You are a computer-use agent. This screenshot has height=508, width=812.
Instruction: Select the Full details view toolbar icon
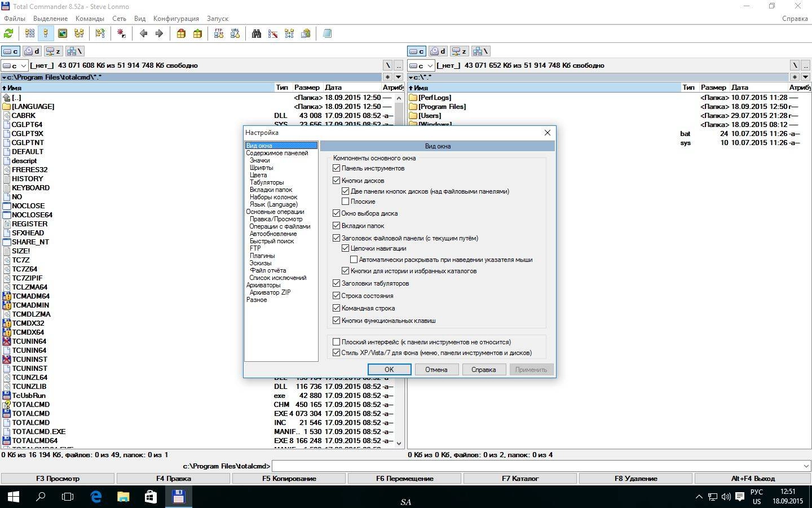[46, 34]
